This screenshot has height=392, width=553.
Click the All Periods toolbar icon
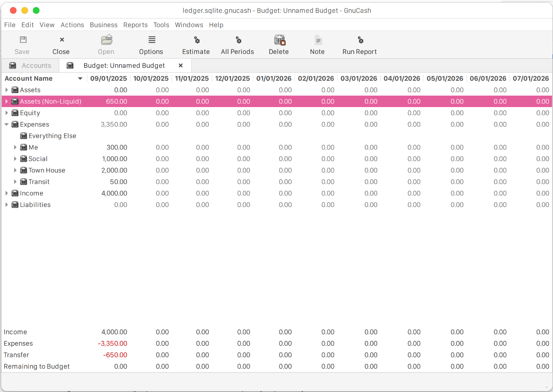click(x=238, y=40)
